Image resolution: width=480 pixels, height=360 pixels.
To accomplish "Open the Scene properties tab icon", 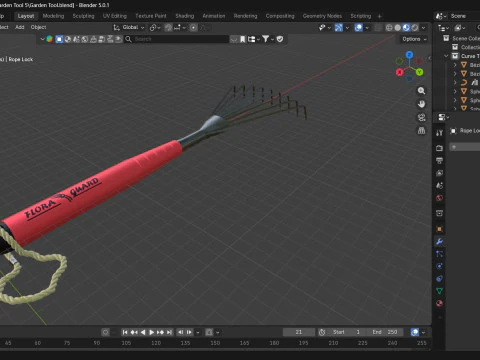I will (x=439, y=186).
